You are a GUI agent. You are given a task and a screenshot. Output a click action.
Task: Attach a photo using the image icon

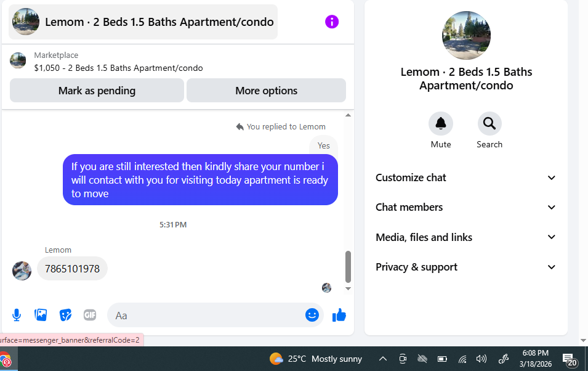(x=41, y=315)
